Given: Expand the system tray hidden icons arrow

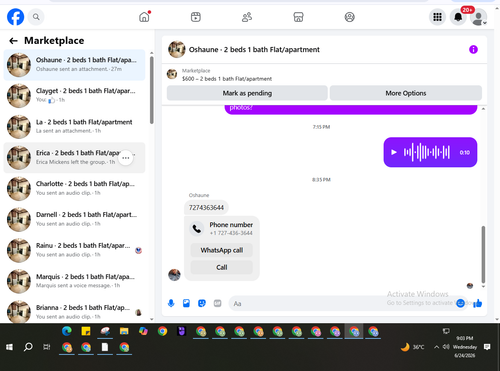Looking at the screenshot, I should coord(436,347).
